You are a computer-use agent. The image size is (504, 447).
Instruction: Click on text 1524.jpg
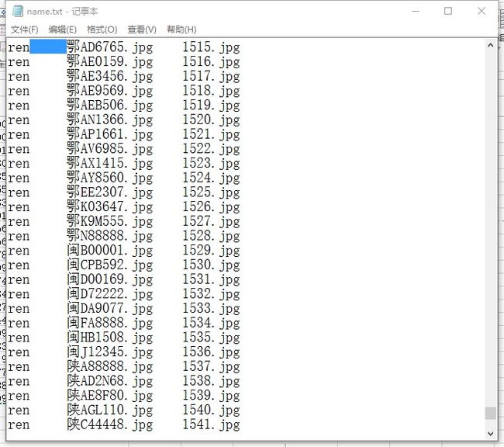(211, 178)
